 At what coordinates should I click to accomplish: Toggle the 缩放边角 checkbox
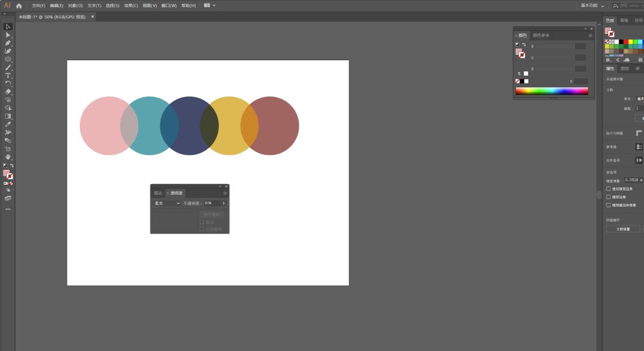608,197
